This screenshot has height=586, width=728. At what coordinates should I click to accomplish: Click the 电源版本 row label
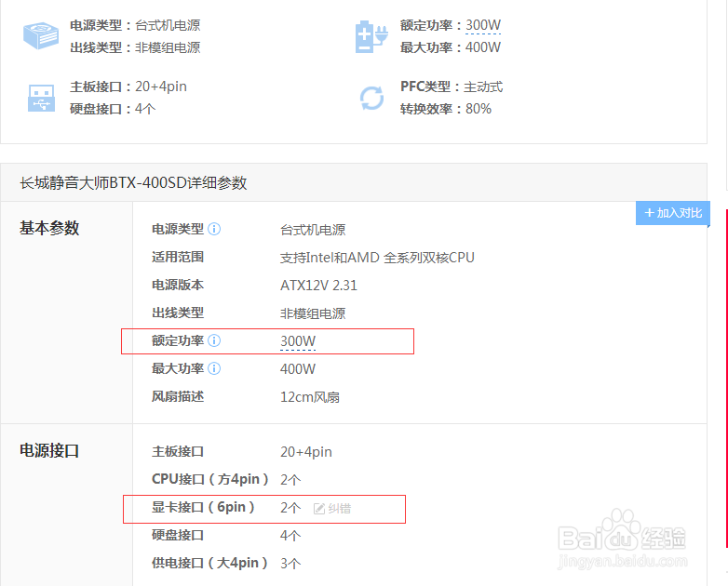point(178,285)
